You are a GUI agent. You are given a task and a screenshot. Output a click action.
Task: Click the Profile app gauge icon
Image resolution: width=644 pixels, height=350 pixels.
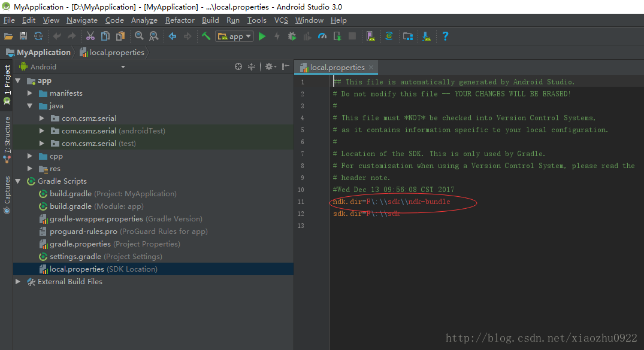tap(322, 36)
